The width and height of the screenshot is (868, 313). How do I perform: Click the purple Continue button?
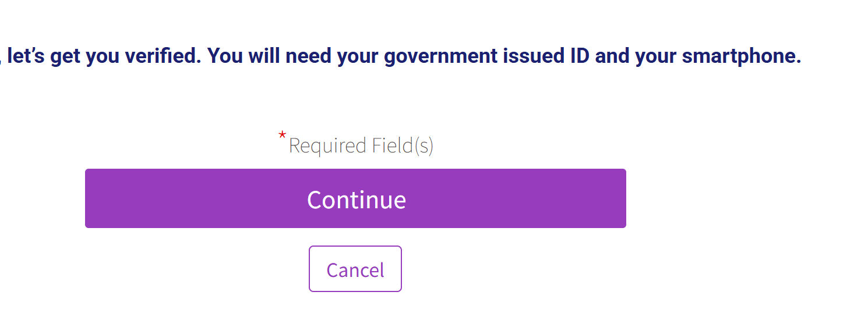point(355,198)
